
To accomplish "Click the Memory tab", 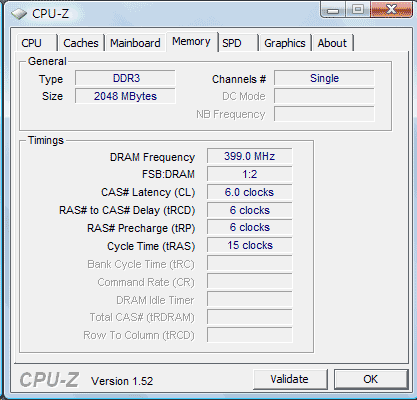I will pyautogui.click(x=192, y=42).
